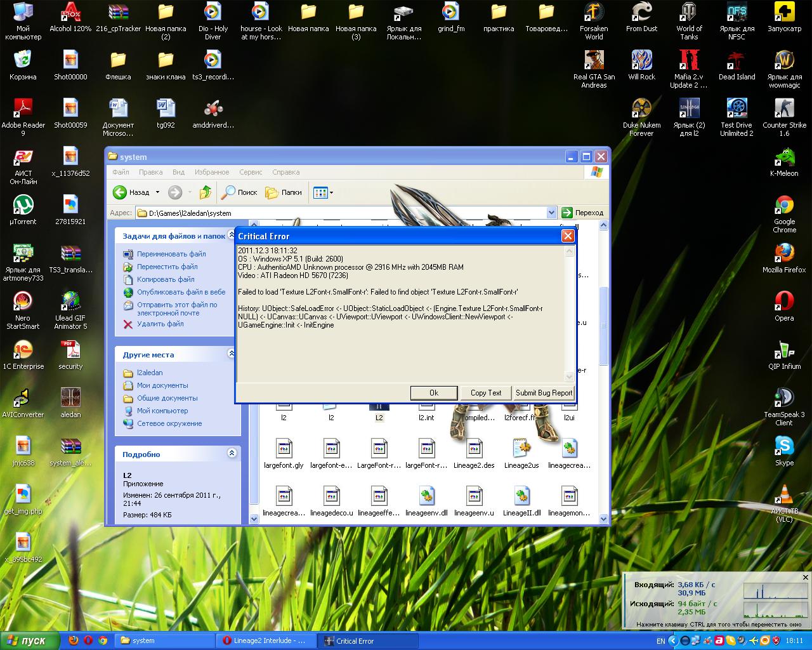Click the Copy Text button
Viewport: 812px width, 650px height.
point(486,393)
